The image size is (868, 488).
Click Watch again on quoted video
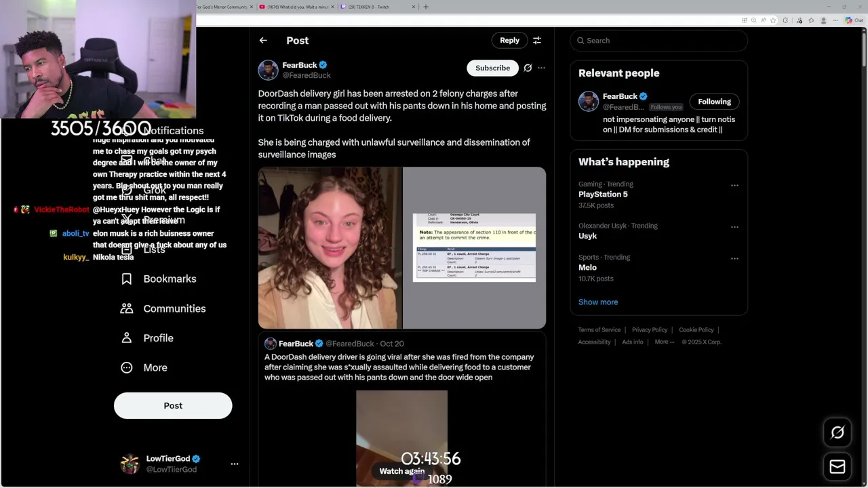pyautogui.click(x=401, y=471)
